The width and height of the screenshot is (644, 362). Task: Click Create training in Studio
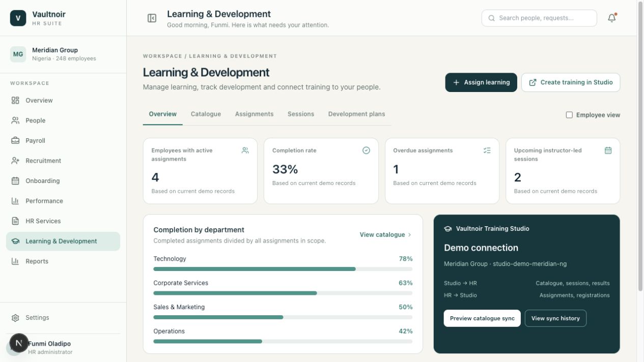pos(571,82)
